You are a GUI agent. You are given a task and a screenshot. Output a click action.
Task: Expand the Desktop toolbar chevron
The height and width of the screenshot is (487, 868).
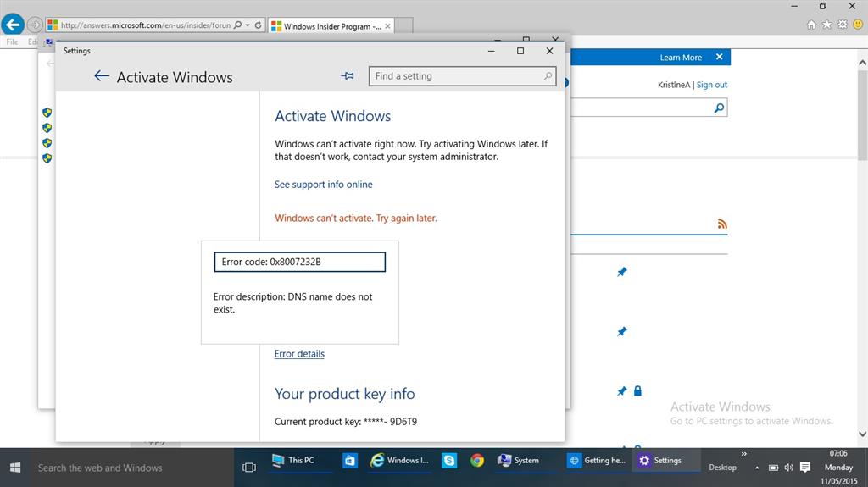pos(744,454)
